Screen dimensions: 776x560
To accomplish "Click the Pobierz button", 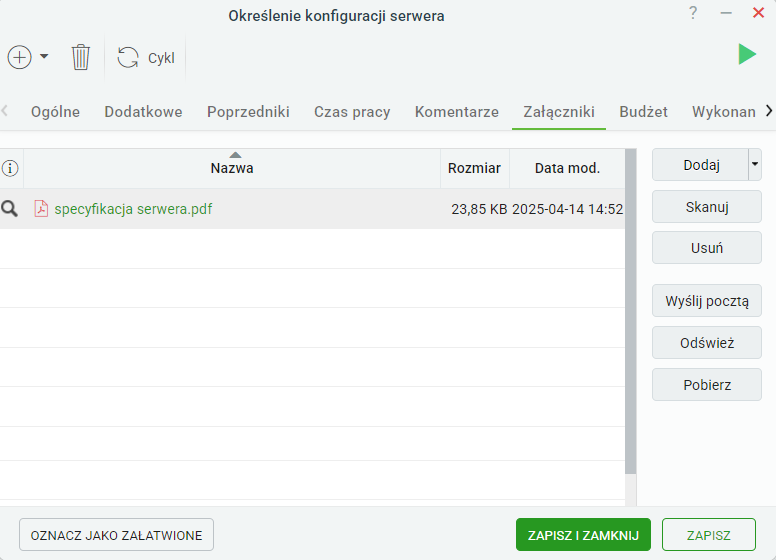I will point(707,384).
